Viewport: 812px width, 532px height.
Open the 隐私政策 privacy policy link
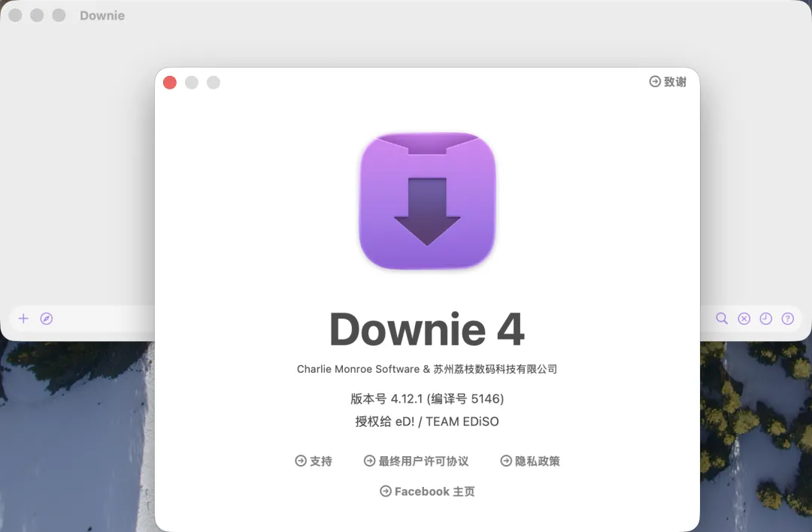530,461
